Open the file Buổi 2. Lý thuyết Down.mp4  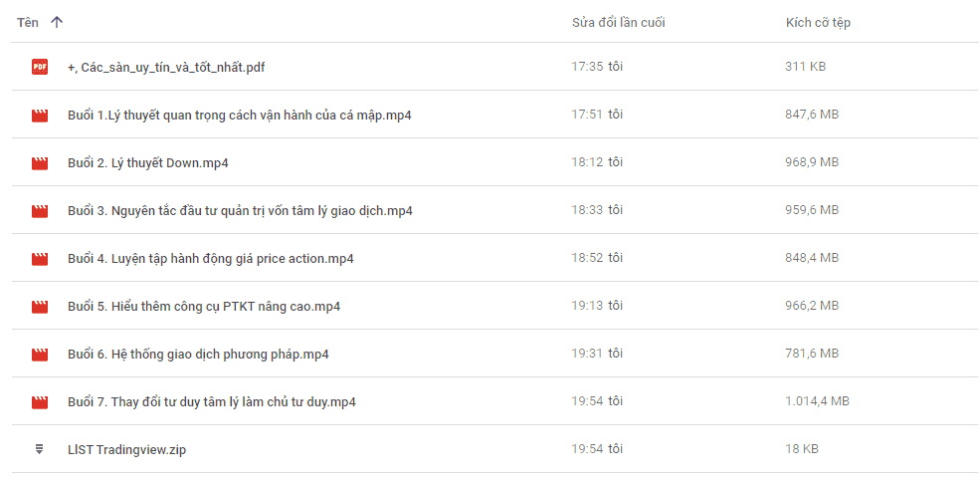pos(148,163)
